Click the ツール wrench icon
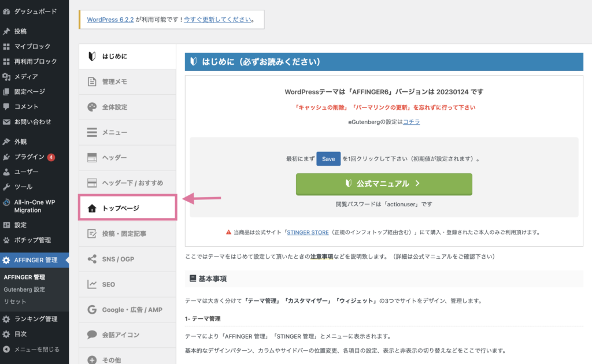592x364 pixels. click(x=6, y=187)
